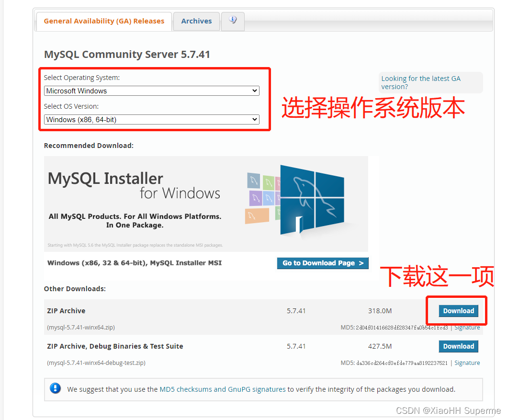Click the mysql-5.7.41-winx64.zip filename text
The width and height of the screenshot is (508, 420).
point(81,327)
